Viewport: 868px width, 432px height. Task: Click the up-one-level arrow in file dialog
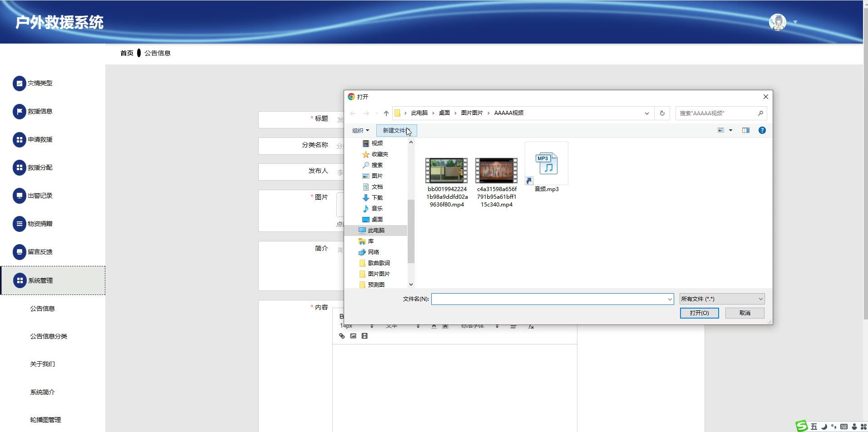[386, 113]
